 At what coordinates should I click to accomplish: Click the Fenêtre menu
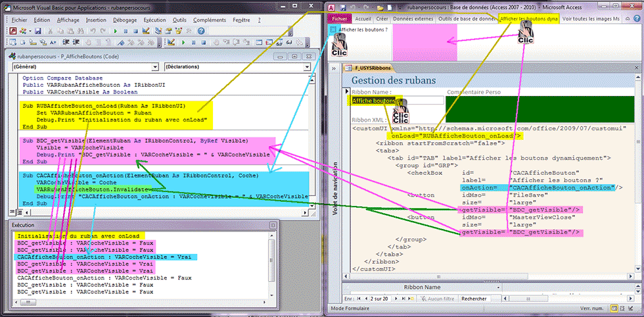pos(241,20)
